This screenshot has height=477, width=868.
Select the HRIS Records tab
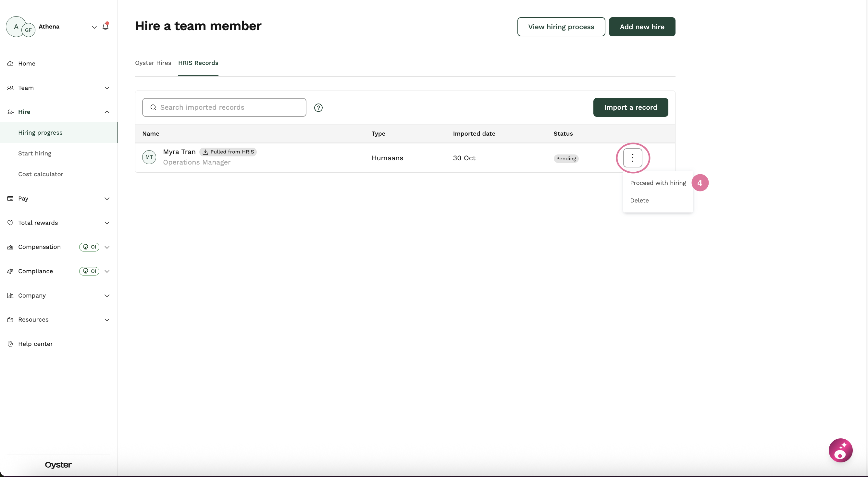198,63
